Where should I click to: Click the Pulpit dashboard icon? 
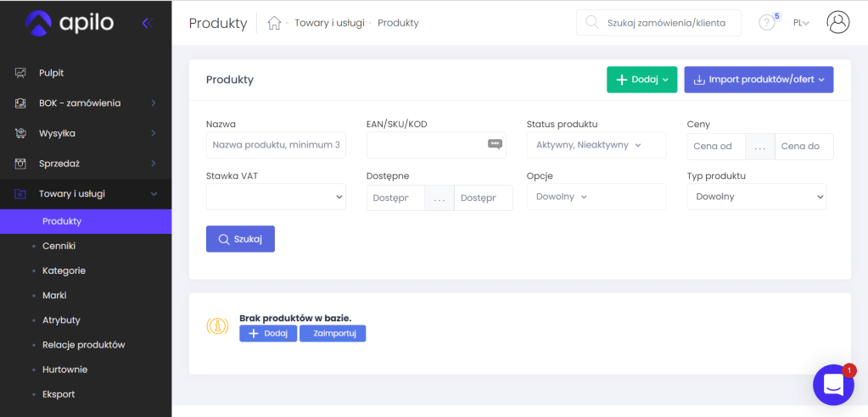(20, 73)
